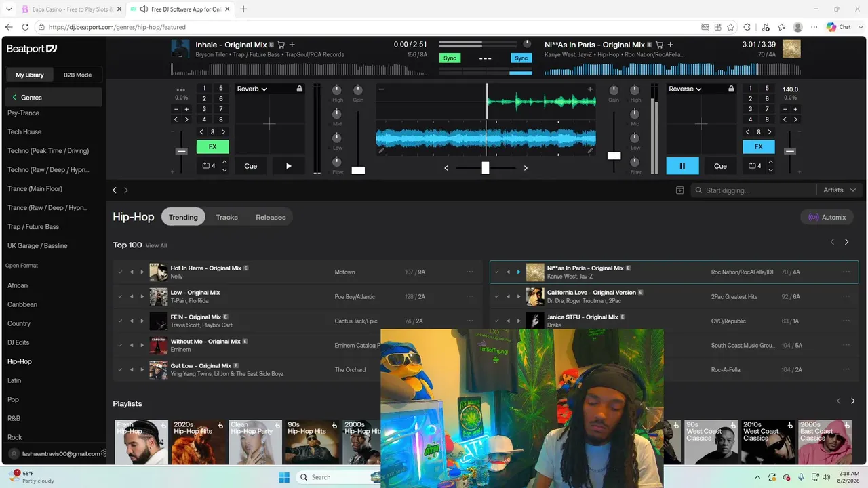Open more options for California Love

coord(846,296)
